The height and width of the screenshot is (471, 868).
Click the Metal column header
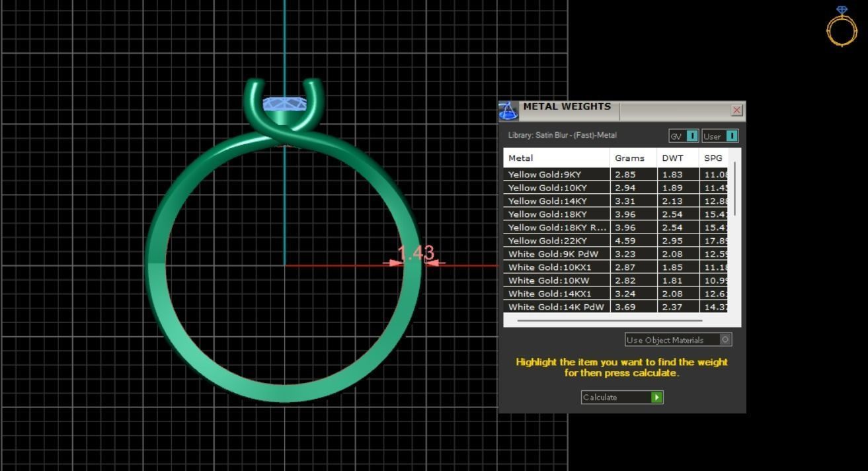[x=557, y=158]
